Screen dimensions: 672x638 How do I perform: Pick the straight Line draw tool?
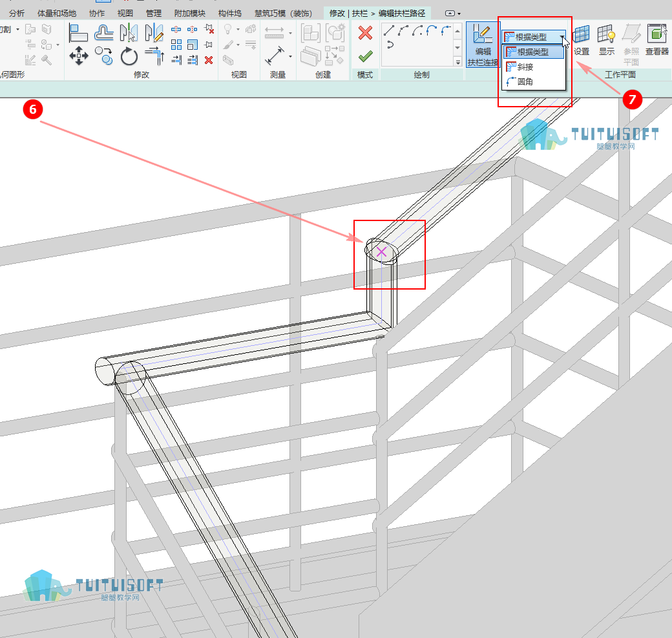tap(389, 30)
